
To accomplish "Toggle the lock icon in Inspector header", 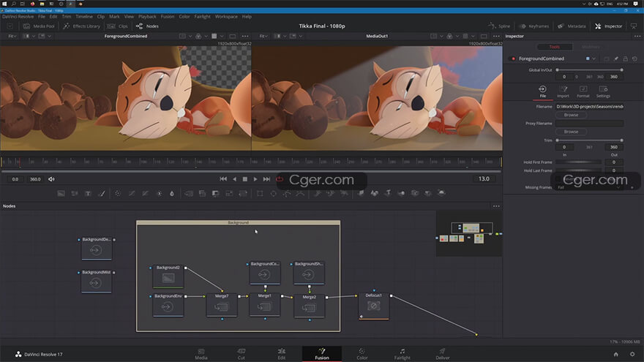I will [x=625, y=59].
